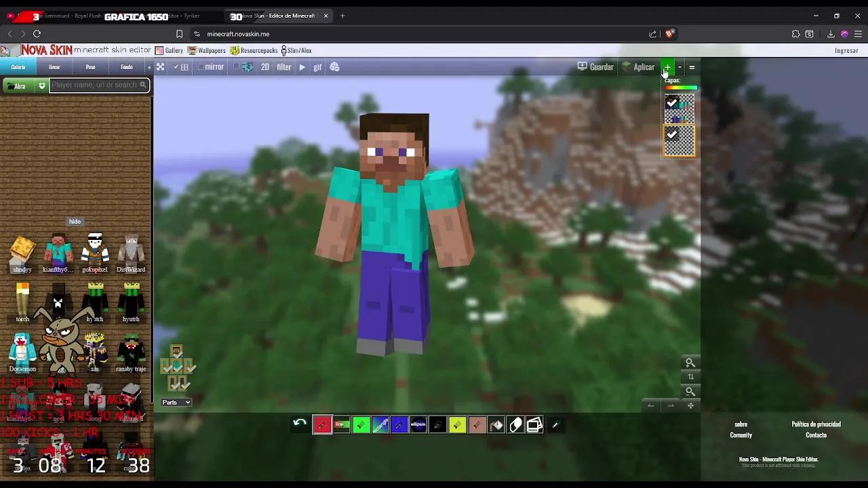
Task: Select the eraser tool
Action: pos(515,425)
